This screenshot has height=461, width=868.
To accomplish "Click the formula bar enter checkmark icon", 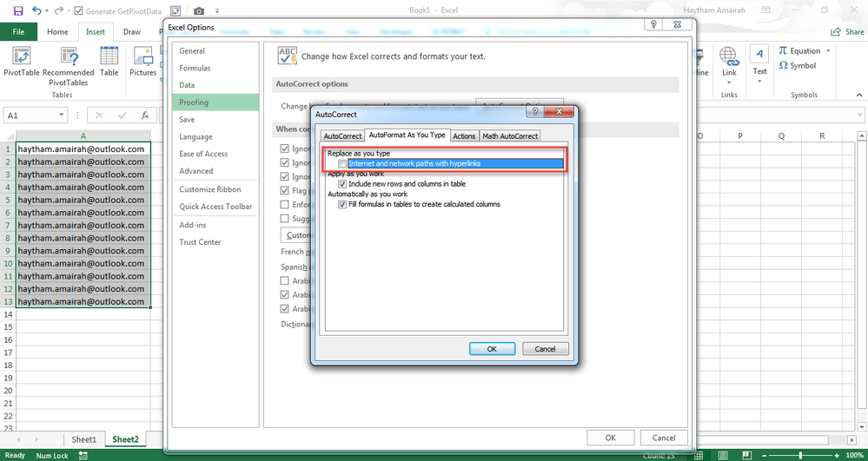I will [123, 115].
